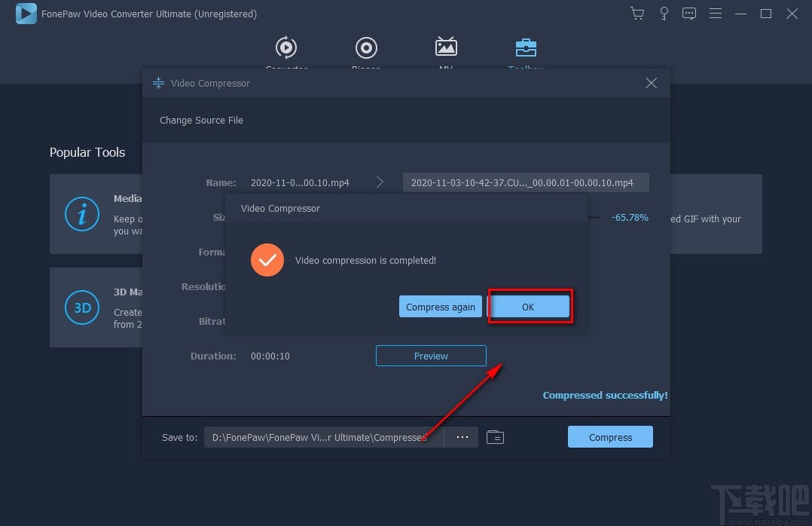Click the source name 2020-11-0...00.10.mp4
Screen dimensions: 812x526
(x=300, y=183)
